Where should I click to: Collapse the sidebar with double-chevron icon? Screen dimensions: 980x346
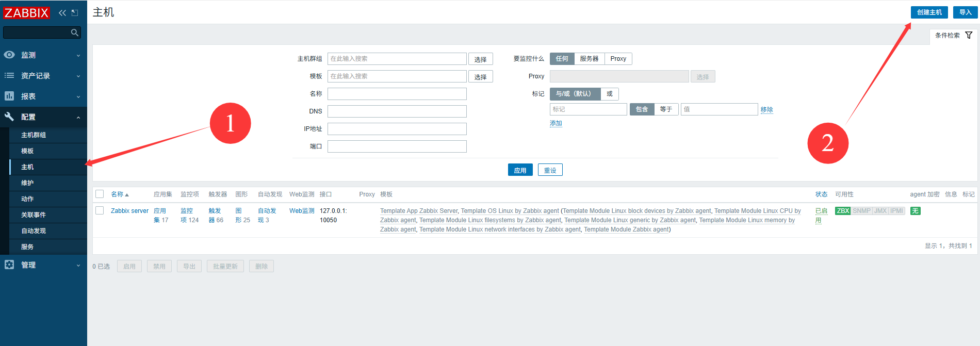pyautogui.click(x=62, y=13)
